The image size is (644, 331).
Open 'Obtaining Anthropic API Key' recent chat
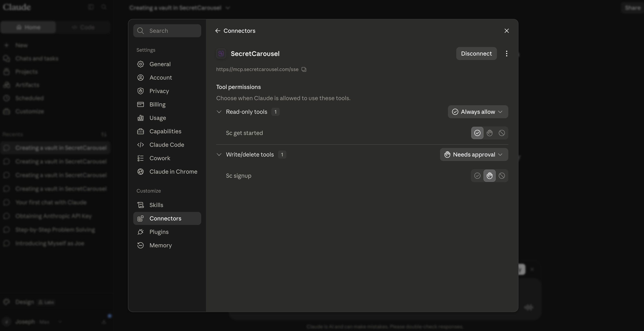55,216
